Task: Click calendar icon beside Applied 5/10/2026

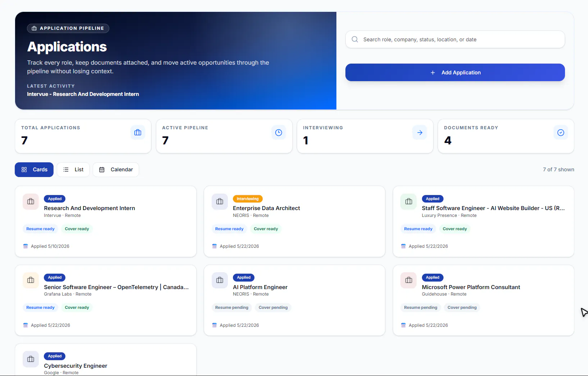Action: pyautogui.click(x=26, y=246)
